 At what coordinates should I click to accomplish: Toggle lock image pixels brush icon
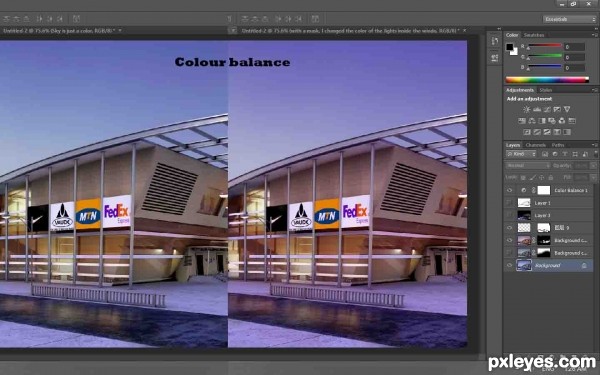(x=532, y=178)
